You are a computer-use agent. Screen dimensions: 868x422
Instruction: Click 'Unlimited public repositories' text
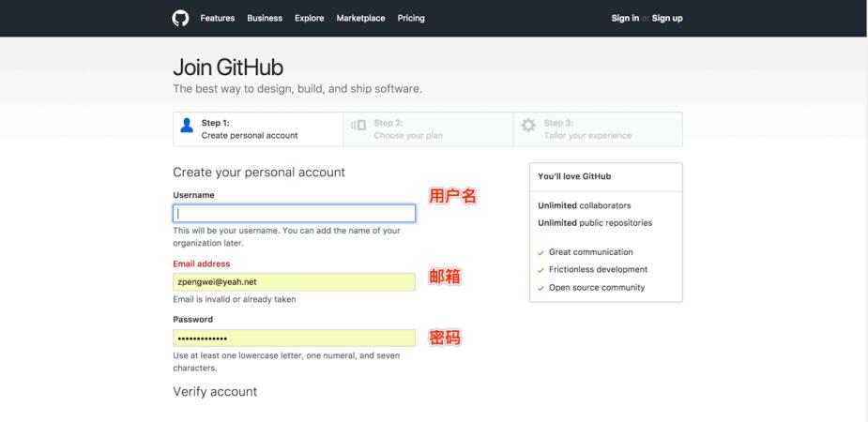(x=595, y=223)
